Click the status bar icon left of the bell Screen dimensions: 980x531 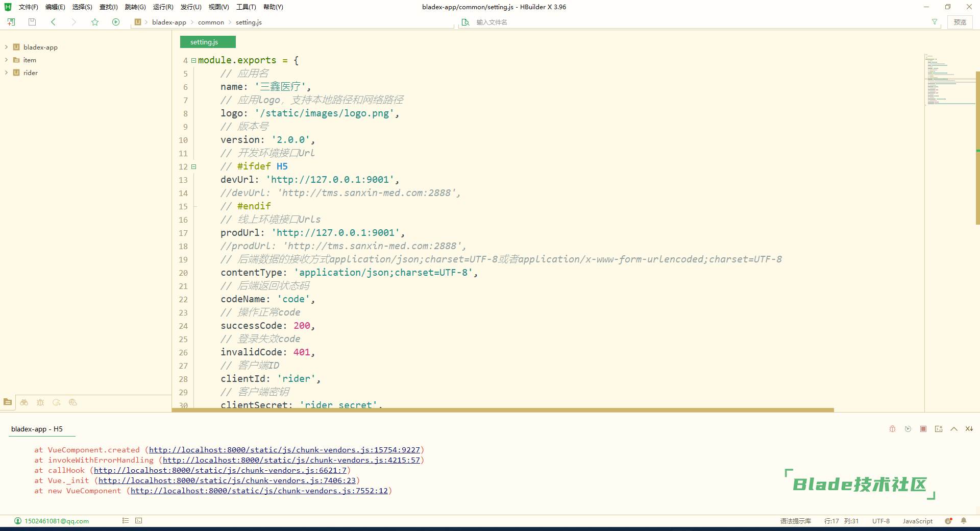tap(948, 521)
